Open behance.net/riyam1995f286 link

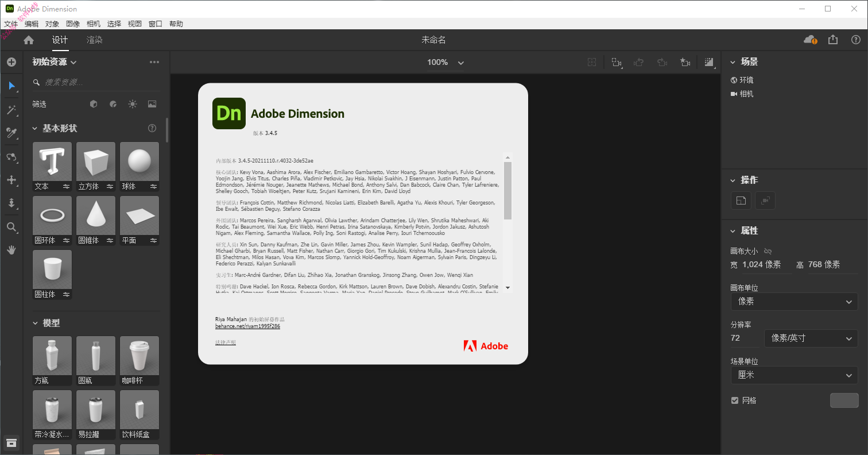tap(247, 326)
